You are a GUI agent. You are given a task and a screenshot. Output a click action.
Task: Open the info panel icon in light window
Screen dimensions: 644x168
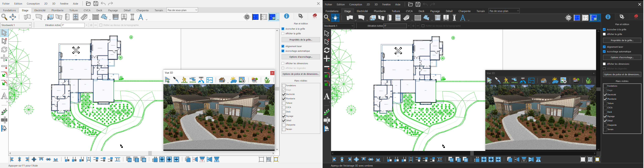tap(287, 16)
